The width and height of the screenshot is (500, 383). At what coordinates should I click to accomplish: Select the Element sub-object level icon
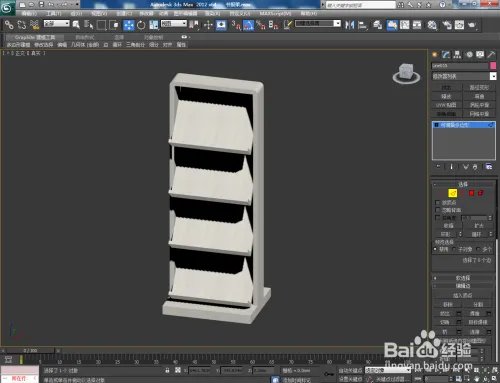(481, 193)
